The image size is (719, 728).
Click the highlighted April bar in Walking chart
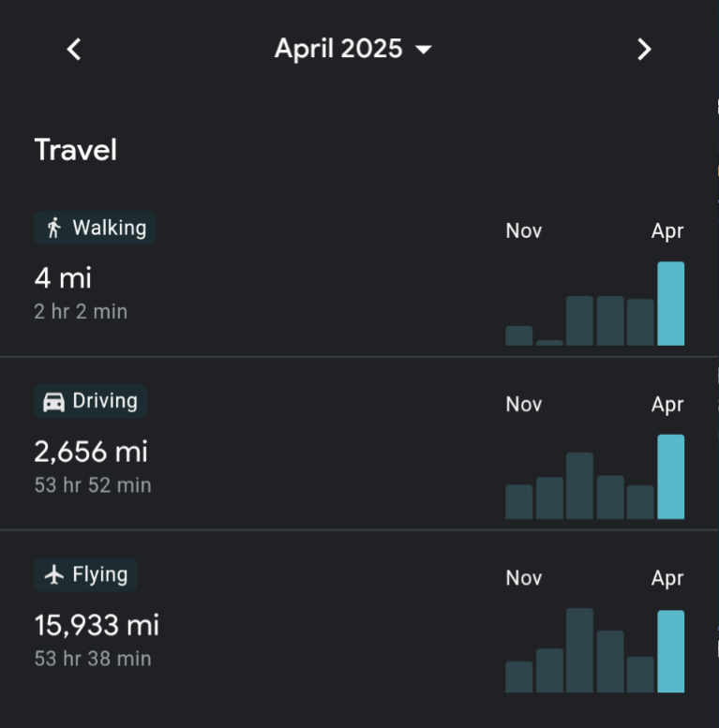670,304
